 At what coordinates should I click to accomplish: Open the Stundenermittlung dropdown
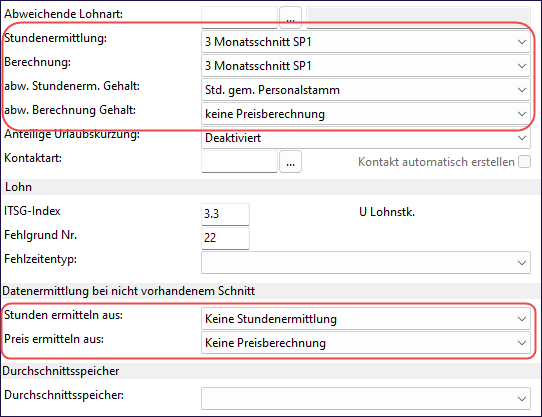[366, 42]
